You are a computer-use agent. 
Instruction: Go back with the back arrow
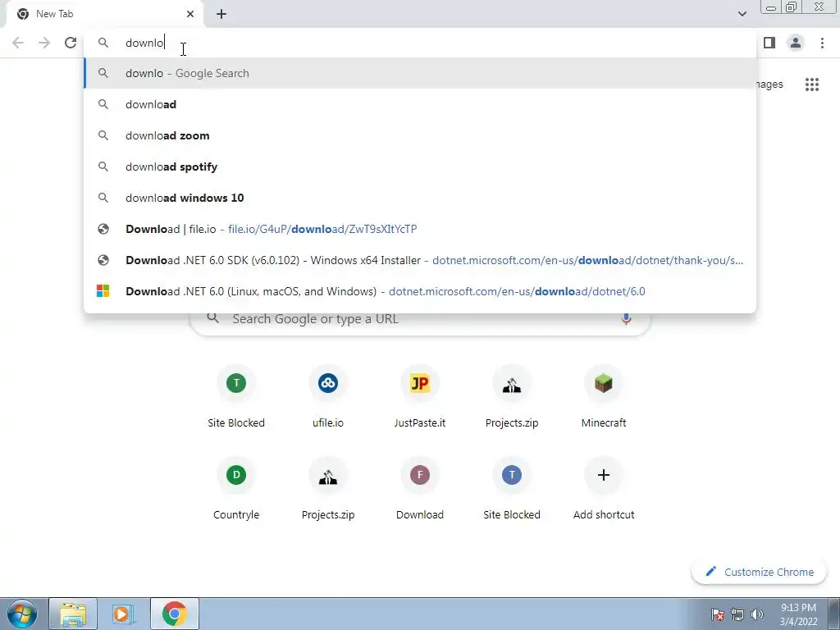(x=18, y=43)
